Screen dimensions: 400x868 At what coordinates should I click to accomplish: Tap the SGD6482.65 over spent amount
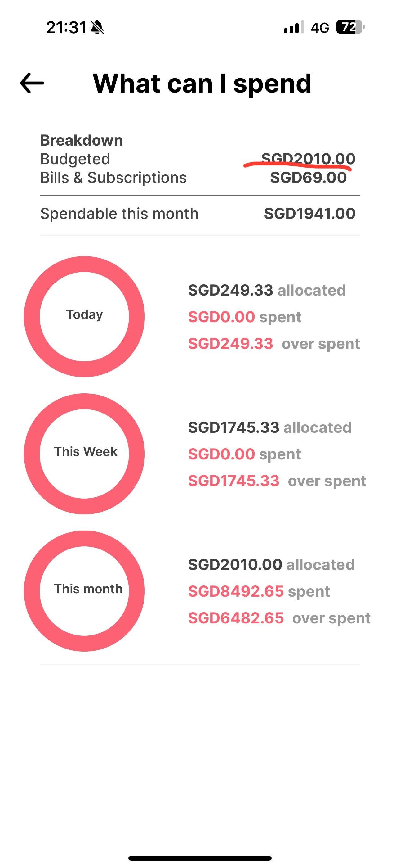[236, 618]
